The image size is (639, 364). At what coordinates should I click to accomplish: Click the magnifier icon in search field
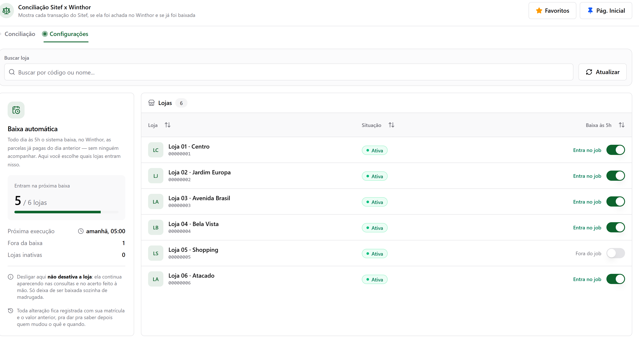click(12, 72)
